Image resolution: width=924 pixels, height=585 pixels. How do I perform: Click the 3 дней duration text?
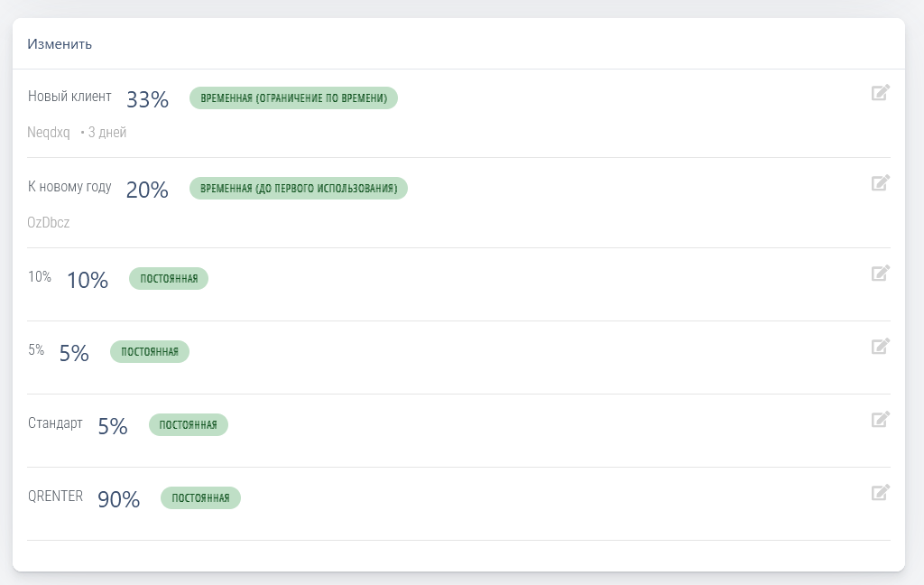click(x=106, y=133)
